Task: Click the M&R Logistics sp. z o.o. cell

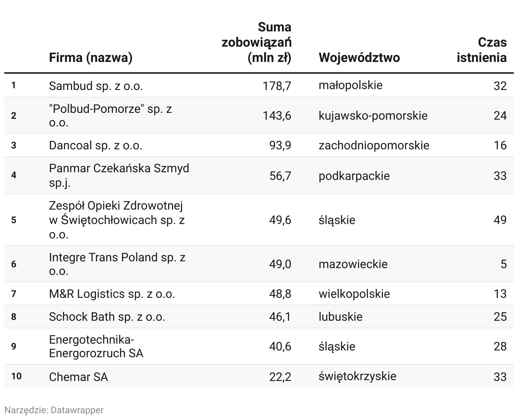Action: pyautogui.click(x=112, y=294)
